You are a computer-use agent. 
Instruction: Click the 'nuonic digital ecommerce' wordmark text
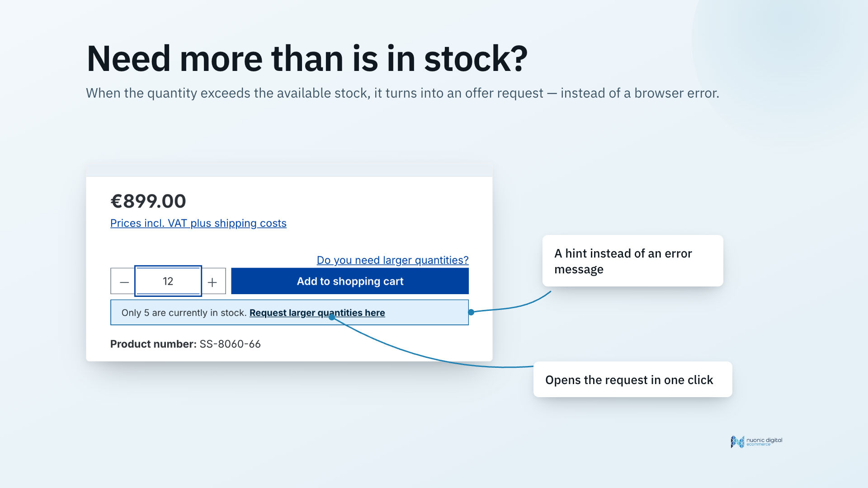[x=764, y=441]
